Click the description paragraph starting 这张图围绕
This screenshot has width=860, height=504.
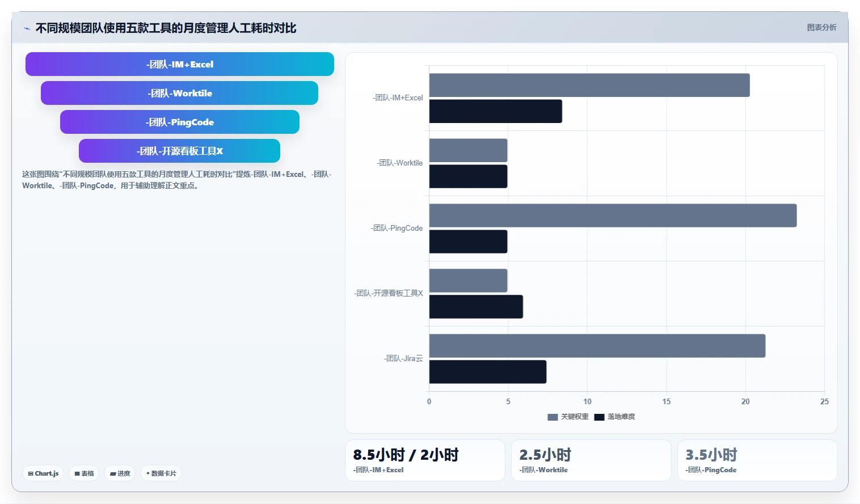[x=176, y=180]
